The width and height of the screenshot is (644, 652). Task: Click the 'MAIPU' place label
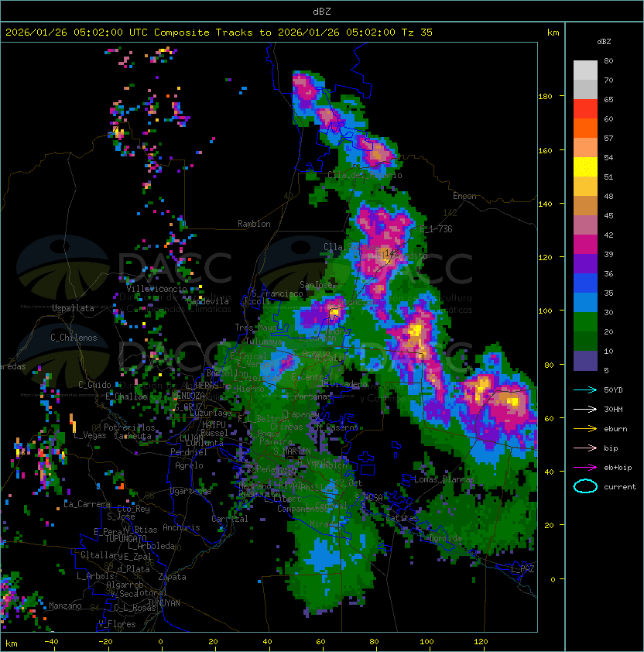pos(214,425)
